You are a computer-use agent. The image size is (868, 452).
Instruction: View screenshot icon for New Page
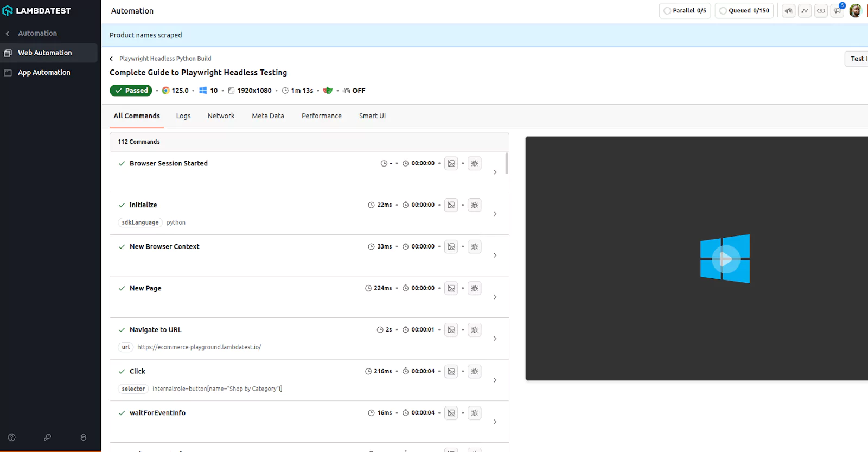[x=451, y=288]
